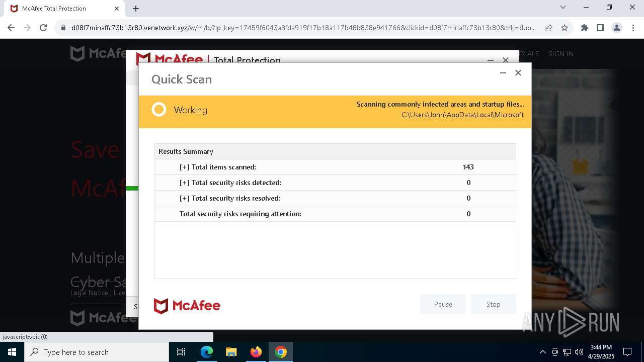Close the McAfee Total Protection tab

(117, 9)
